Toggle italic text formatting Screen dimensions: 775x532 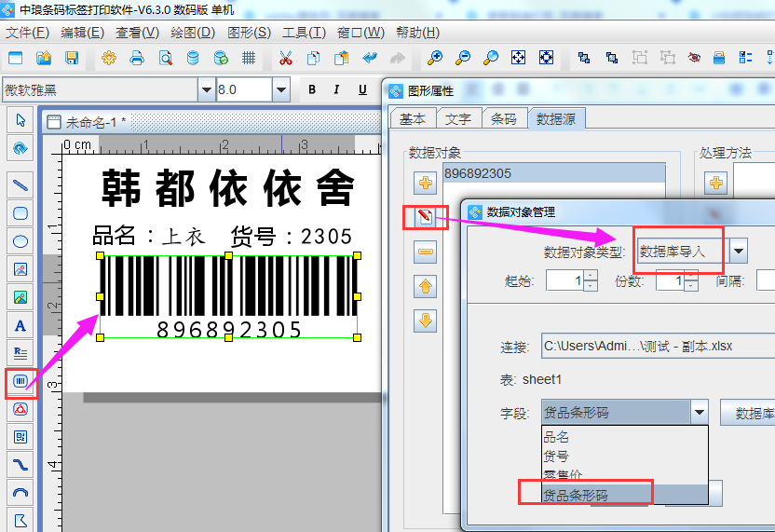point(337,90)
